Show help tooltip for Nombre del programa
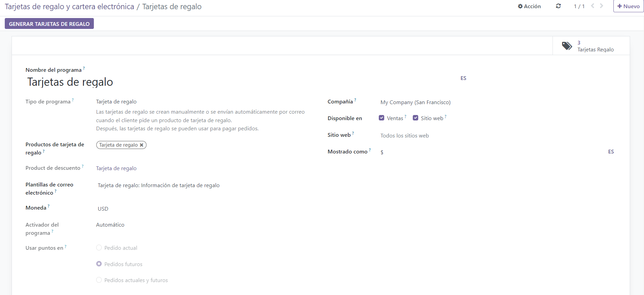The image size is (644, 295). 84,68
